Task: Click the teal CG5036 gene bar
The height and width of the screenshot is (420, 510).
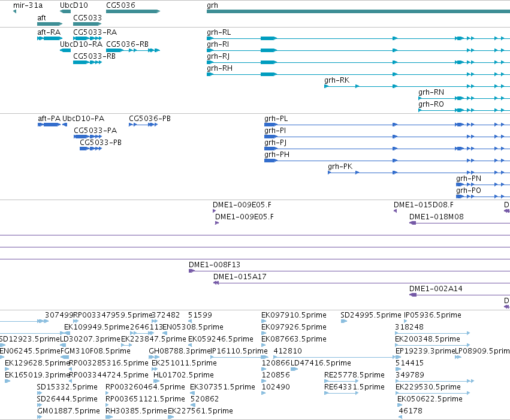Action: 133,12
